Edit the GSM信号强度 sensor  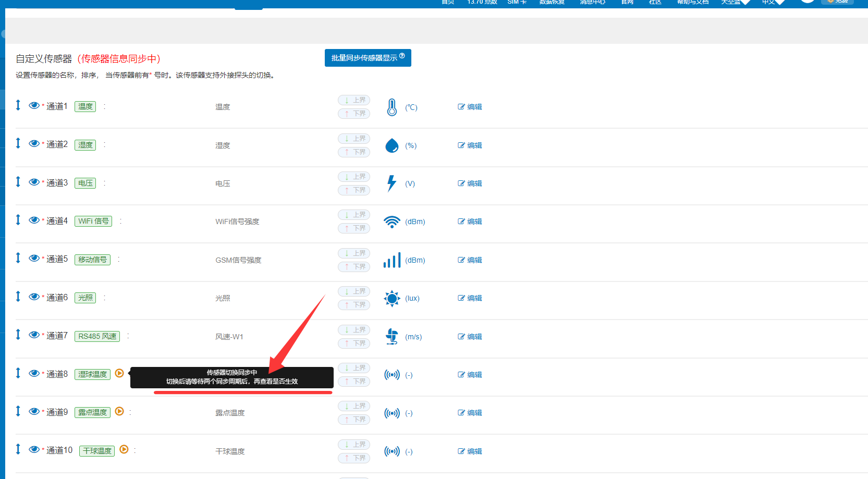coord(470,260)
